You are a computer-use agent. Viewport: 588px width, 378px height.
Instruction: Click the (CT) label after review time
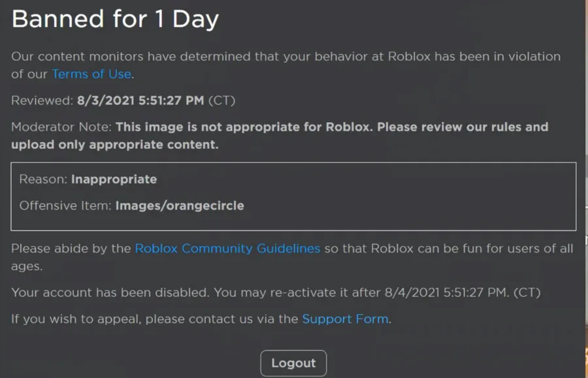(x=221, y=101)
